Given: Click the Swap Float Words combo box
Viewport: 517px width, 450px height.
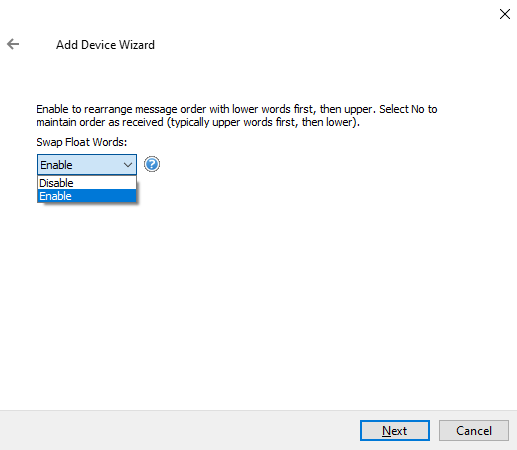Looking at the screenshot, I should [87, 165].
